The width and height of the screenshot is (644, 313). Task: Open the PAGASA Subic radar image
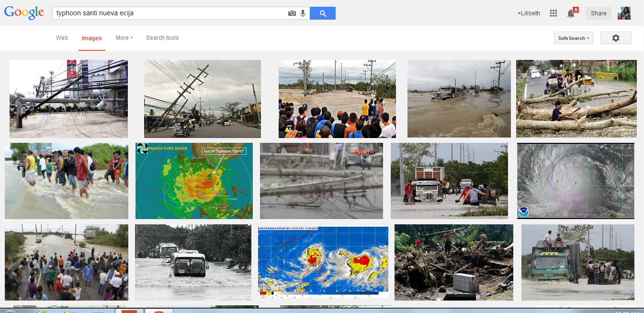coord(194,181)
